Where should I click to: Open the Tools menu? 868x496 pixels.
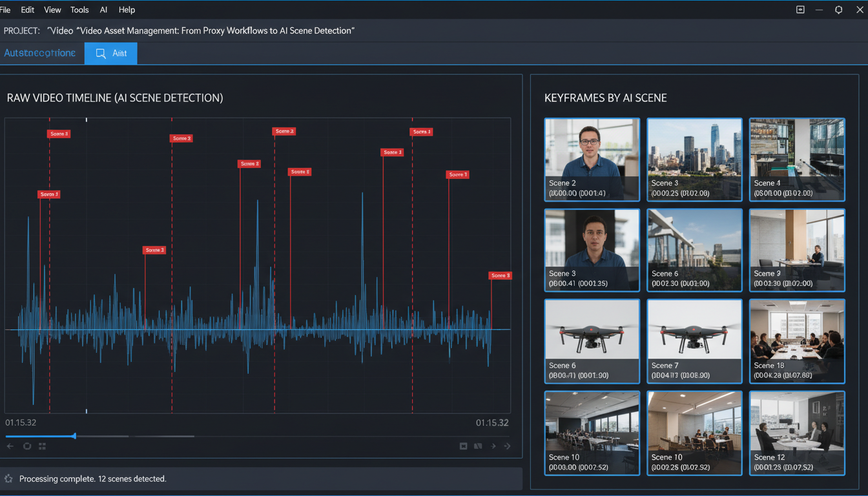79,10
